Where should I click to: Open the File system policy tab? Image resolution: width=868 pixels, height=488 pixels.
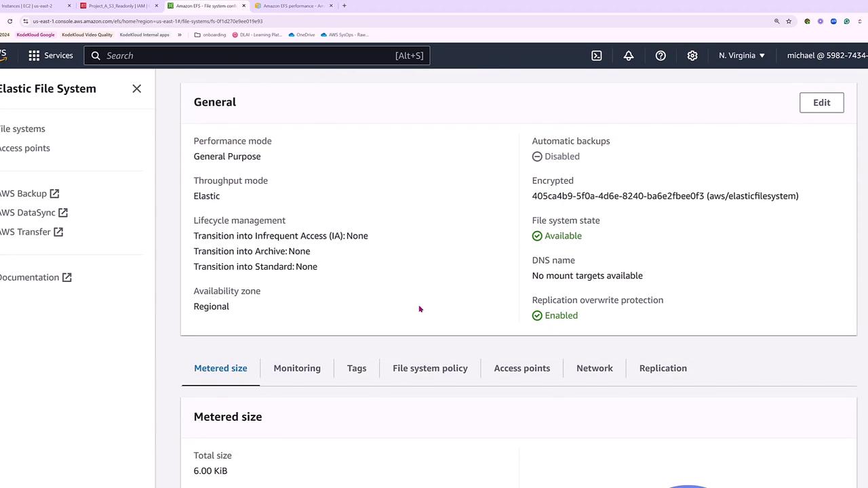430,368
